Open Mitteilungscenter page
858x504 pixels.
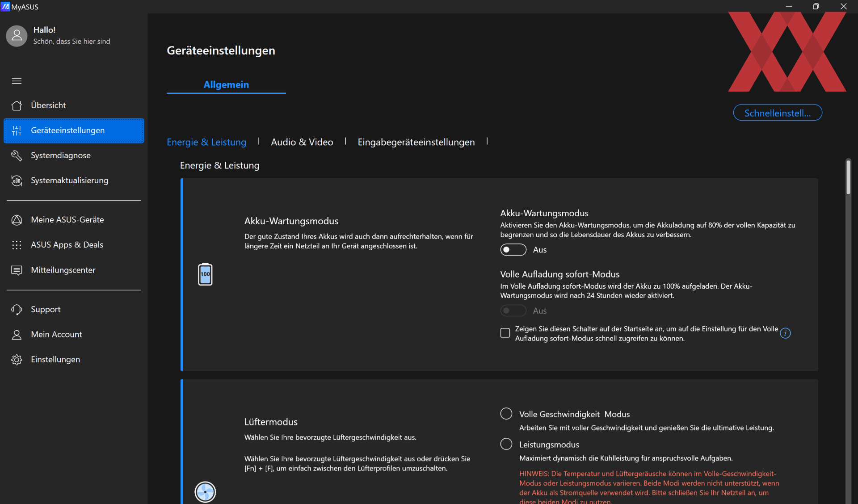pos(74,270)
